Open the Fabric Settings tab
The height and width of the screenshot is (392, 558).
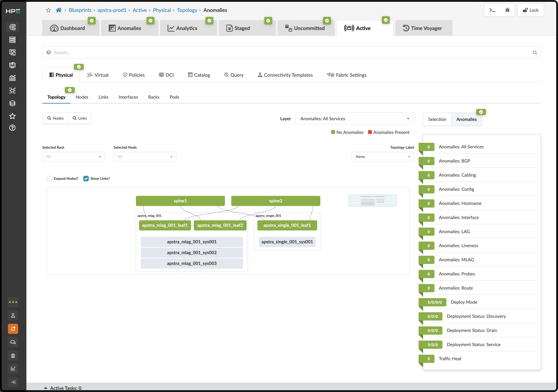point(347,75)
